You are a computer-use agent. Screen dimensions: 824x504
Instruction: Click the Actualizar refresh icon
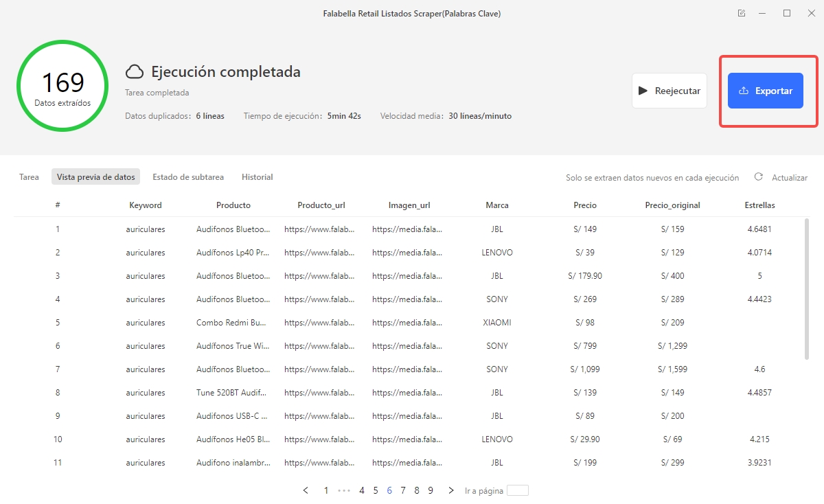pyautogui.click(x=758, y=176)
